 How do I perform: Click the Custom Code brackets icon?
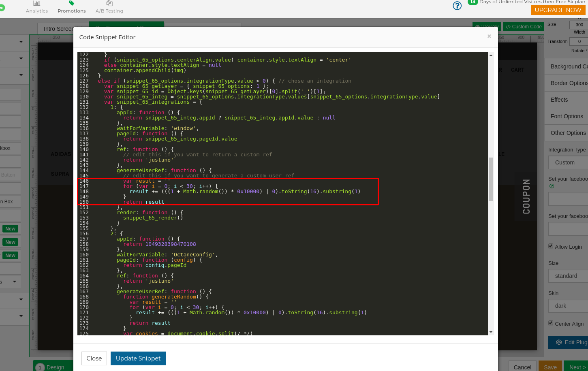click(x=508, y=27)
